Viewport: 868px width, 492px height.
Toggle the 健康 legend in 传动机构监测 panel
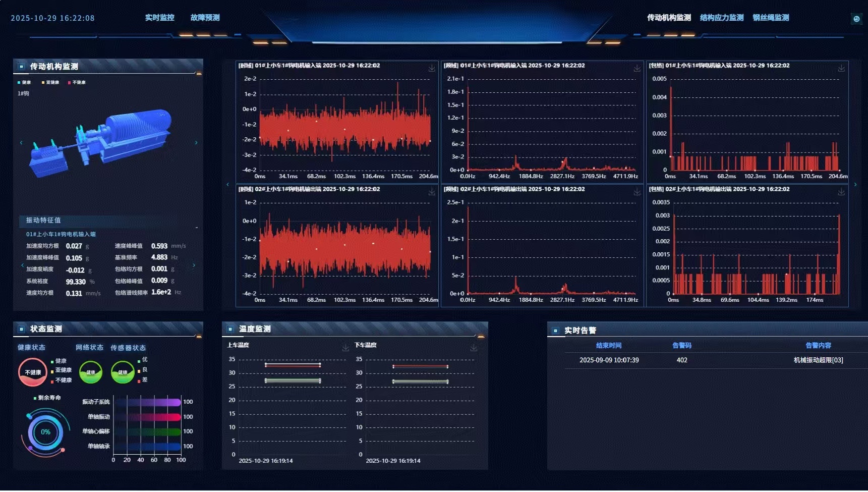(24, 82)
